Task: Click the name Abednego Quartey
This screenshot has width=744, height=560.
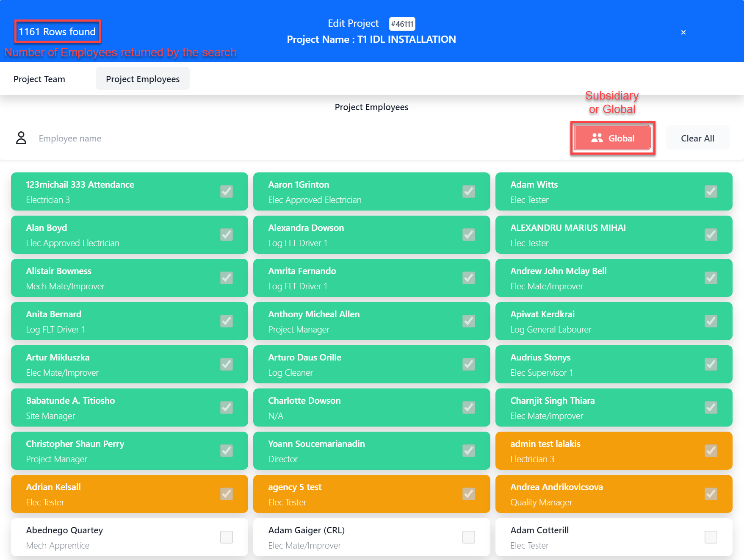Action: pyautogui.click(x=64, y=530)
